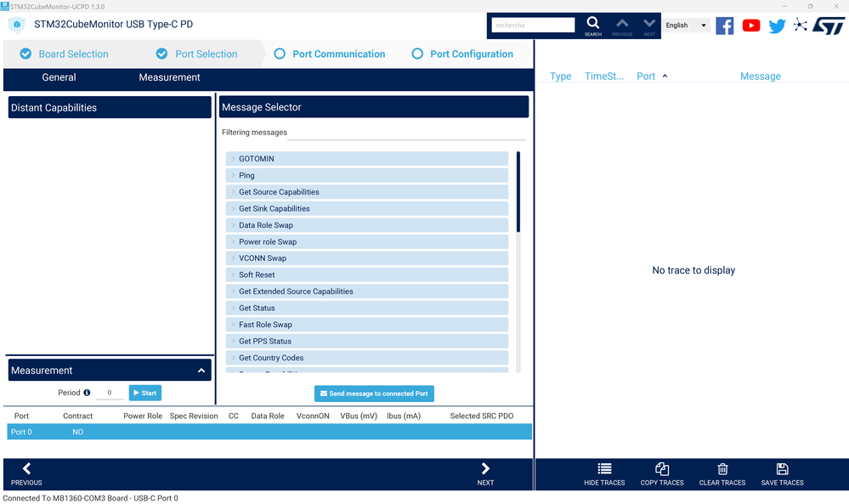Select the Port 0 table row
Viewport: 849px width, 504px height.
[x=269, y=432]
